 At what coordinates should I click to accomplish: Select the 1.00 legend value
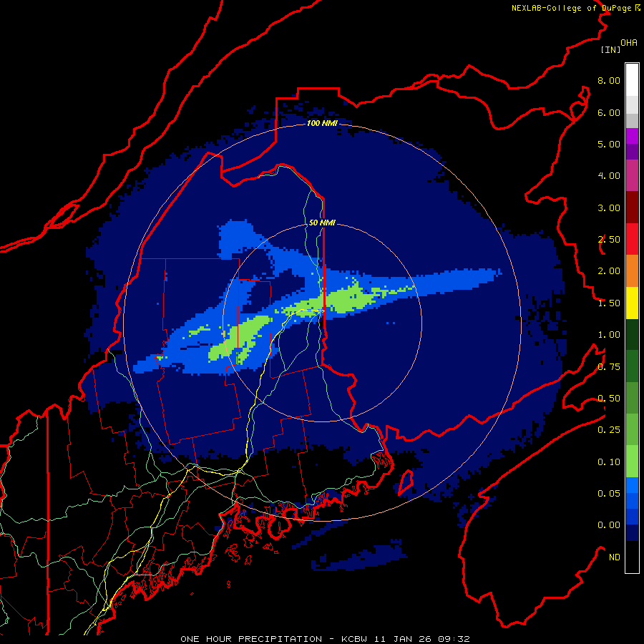pyautogui.click(x=609, y=335)
